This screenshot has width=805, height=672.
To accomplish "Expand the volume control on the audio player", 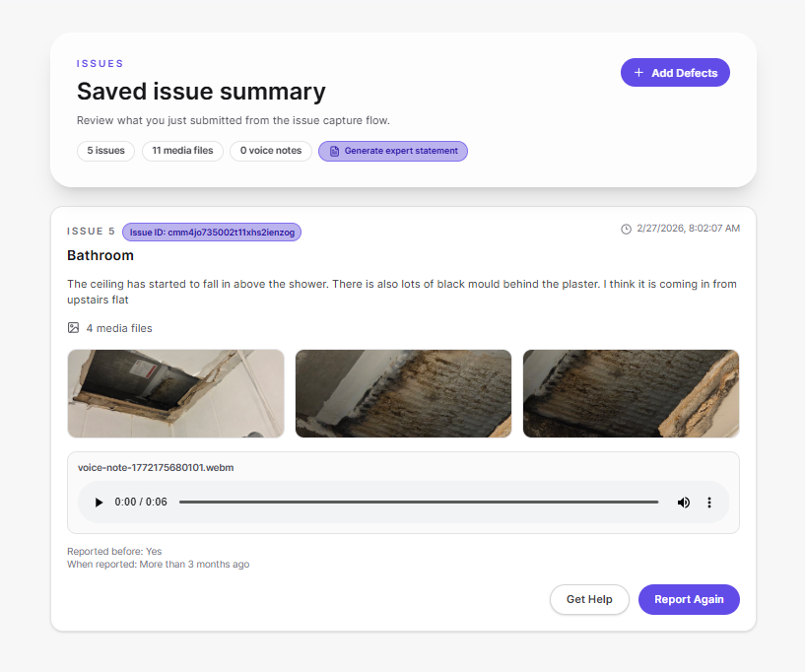I will point(683,503).
